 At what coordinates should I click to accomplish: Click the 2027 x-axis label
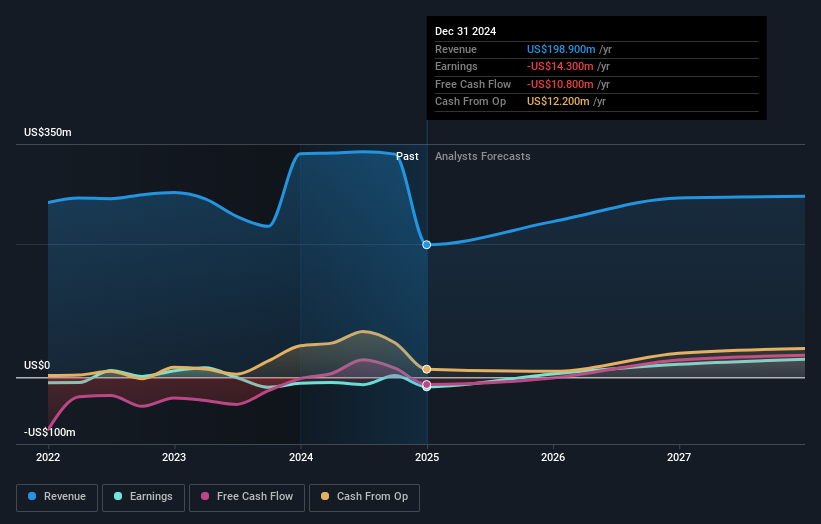point(679,457)
